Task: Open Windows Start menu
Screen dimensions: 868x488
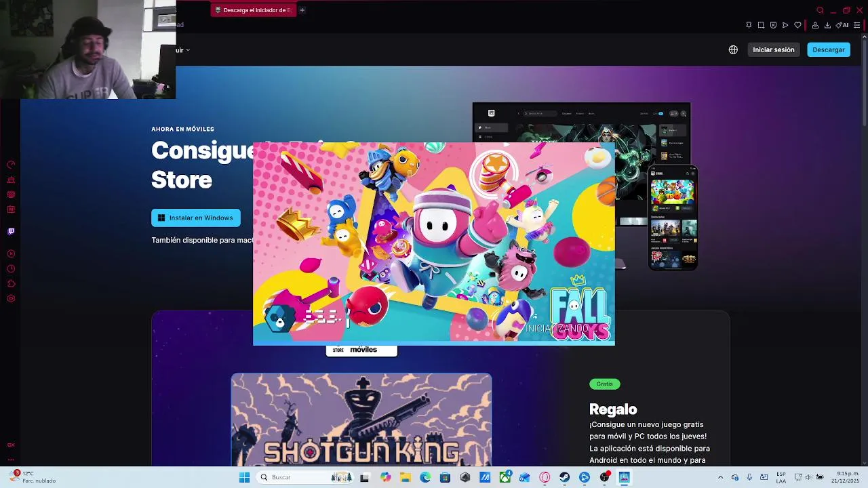Action: point(244,477)
